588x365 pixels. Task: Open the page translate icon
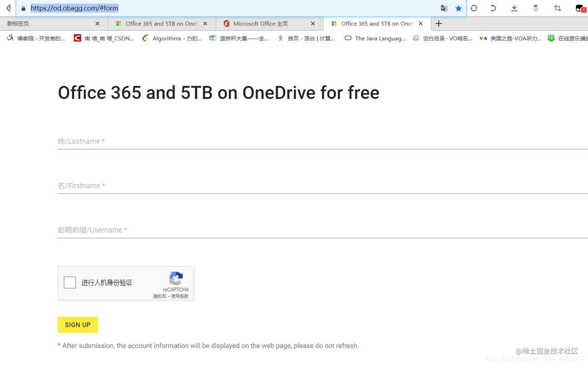(444, 8)
